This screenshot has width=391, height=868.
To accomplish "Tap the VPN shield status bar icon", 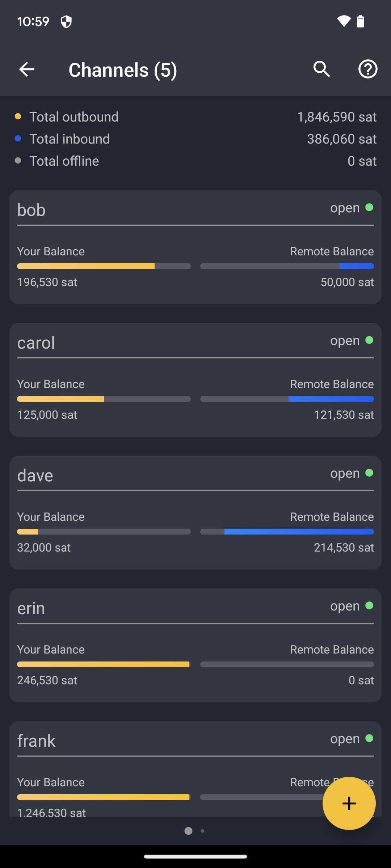I will 66,22.
